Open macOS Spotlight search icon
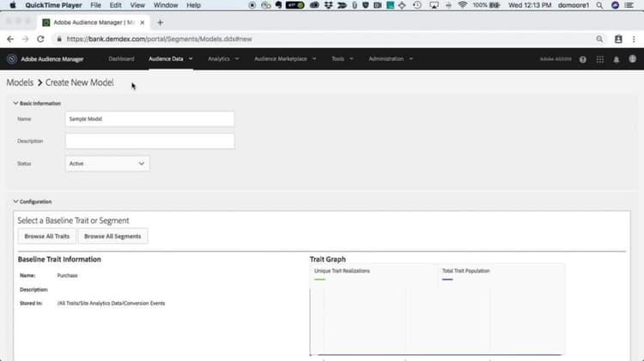644x361 pixels. coord(599,5)
